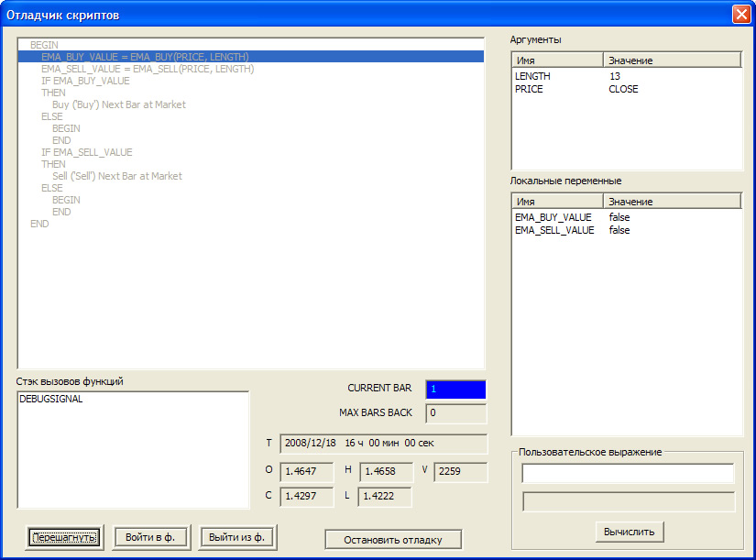Image resolution: width=756 pixels, height=560 pixels.
Task: Click the Перешагнуть step-over button
Action: (x=63, y=538)
